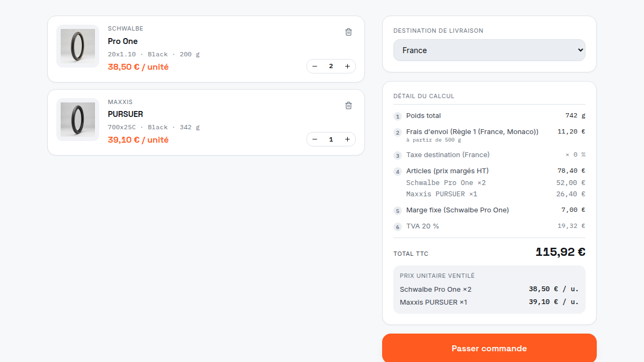Select step 5 Marge fixe badge
Image resolution: width=644 pixels, height=362 pixels.
tap(398, 211)
